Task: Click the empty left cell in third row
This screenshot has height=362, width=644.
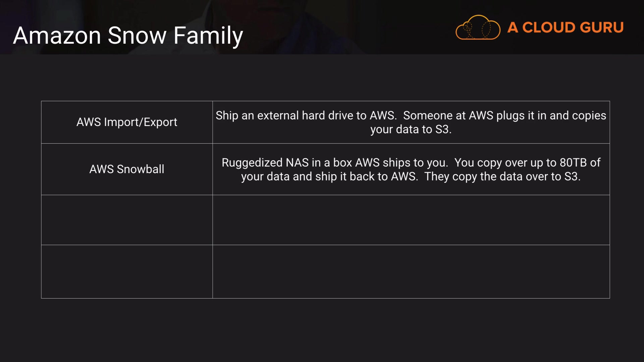Action: tap(127, 220)
